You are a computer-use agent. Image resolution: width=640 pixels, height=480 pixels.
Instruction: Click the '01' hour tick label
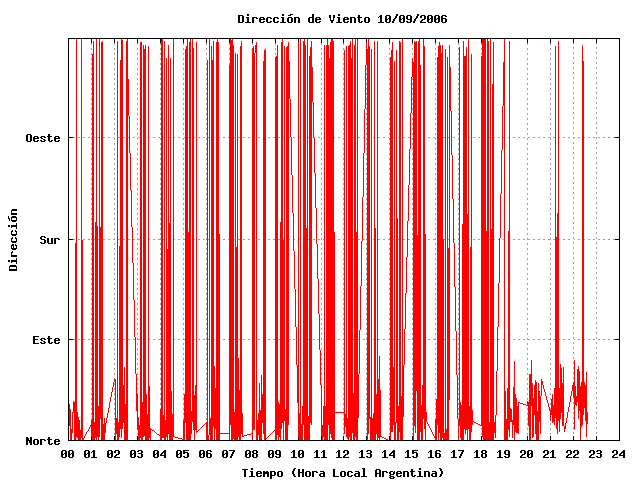90,454
